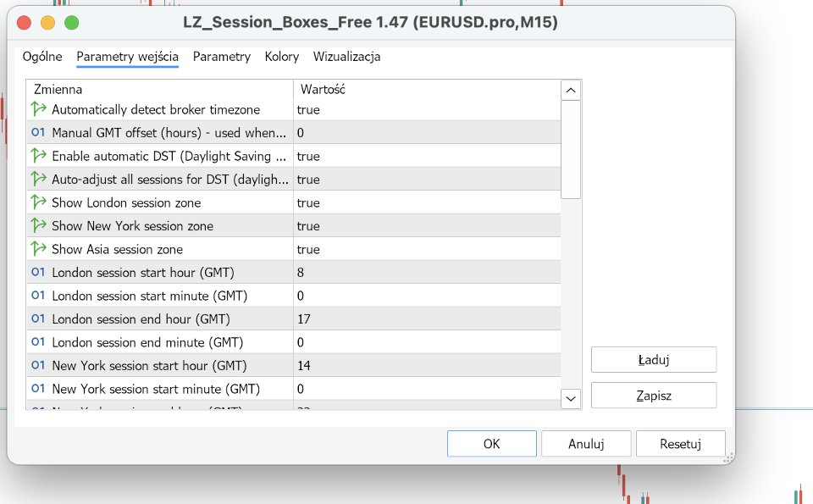
Task: Click the 'Show London session zone' label
Action: pyautogui.click(x=126, y=202)
